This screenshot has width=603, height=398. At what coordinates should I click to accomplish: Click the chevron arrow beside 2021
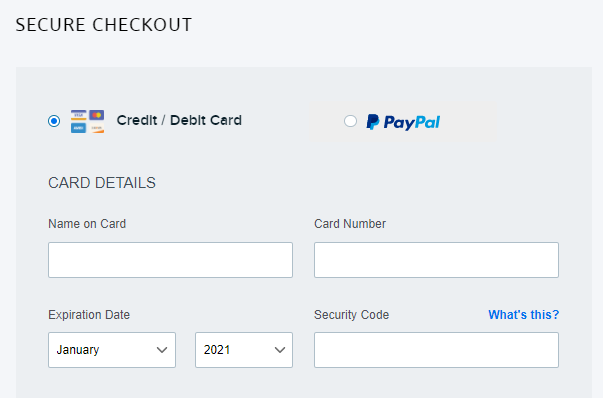[x=280, y=350]
